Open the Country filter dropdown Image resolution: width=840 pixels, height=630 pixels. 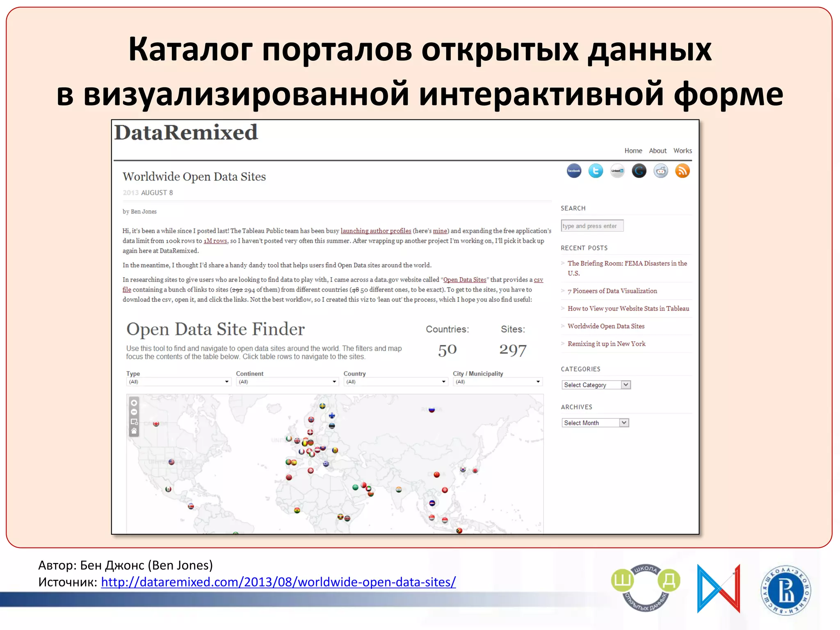pyautogui.click(x=395, y=382)
